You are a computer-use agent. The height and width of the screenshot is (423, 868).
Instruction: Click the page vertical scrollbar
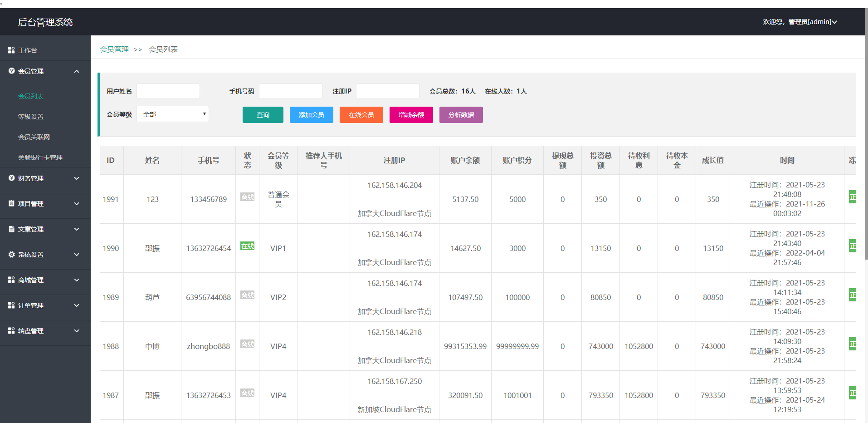866,134
